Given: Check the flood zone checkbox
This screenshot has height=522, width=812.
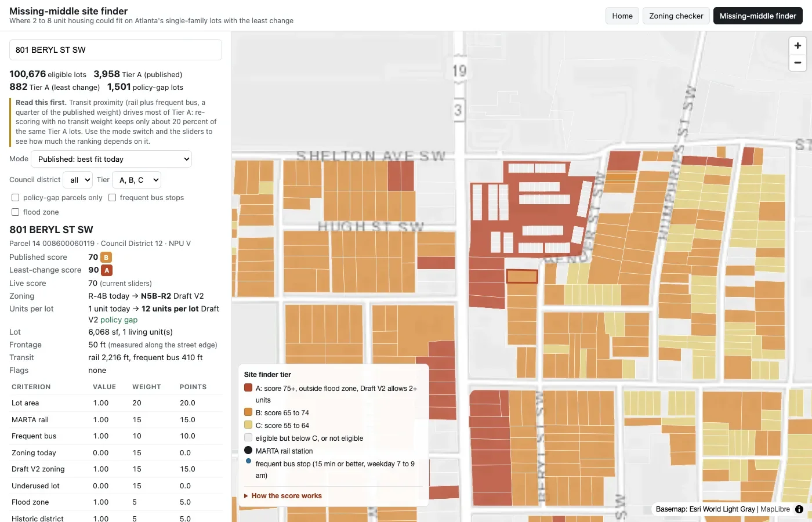Looking at the screenshot, I should [x=16, y=212].
